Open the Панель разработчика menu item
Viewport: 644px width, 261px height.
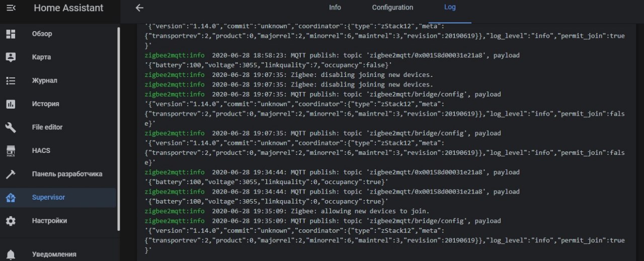tap(58, 174)
